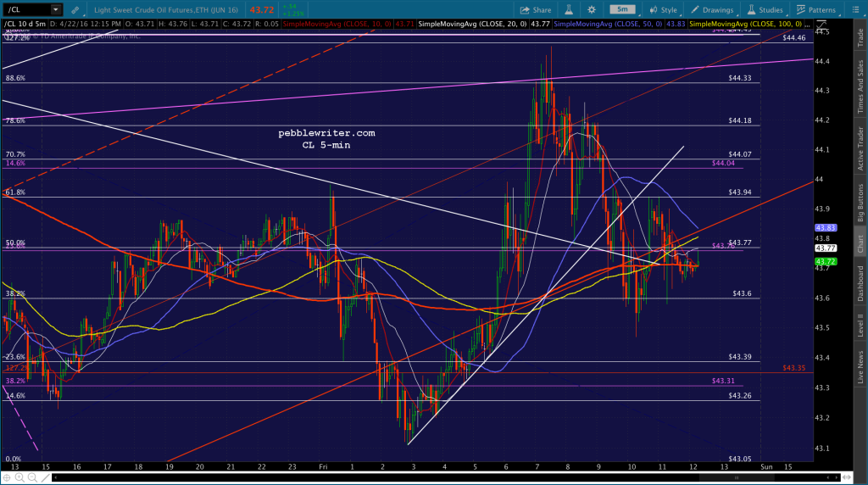This screenshot has height=485, width=868.
Task: Click the last price 43.72 in title bar
Action: pos(262,10)
